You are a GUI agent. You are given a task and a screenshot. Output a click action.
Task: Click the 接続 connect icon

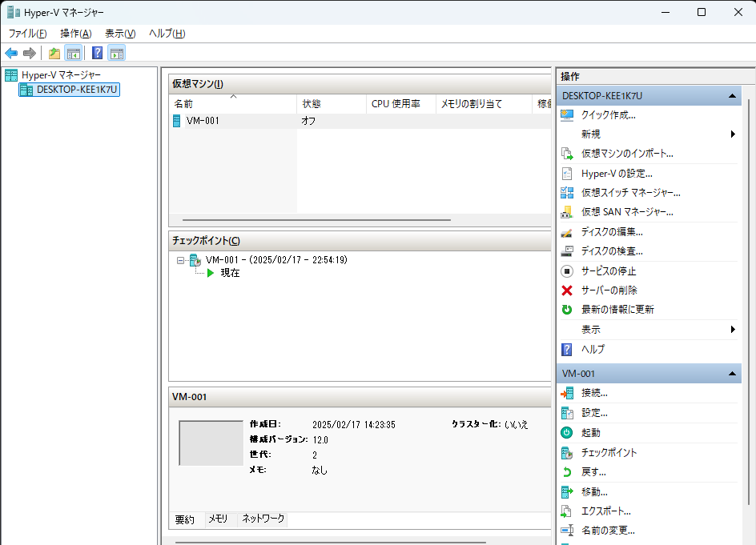[x=567, y=393]
